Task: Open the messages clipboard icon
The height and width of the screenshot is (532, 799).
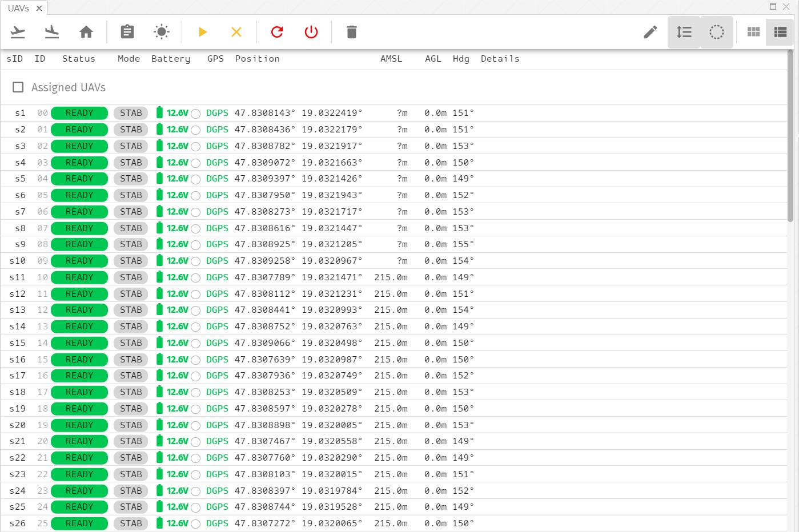Action: [127, 32]
